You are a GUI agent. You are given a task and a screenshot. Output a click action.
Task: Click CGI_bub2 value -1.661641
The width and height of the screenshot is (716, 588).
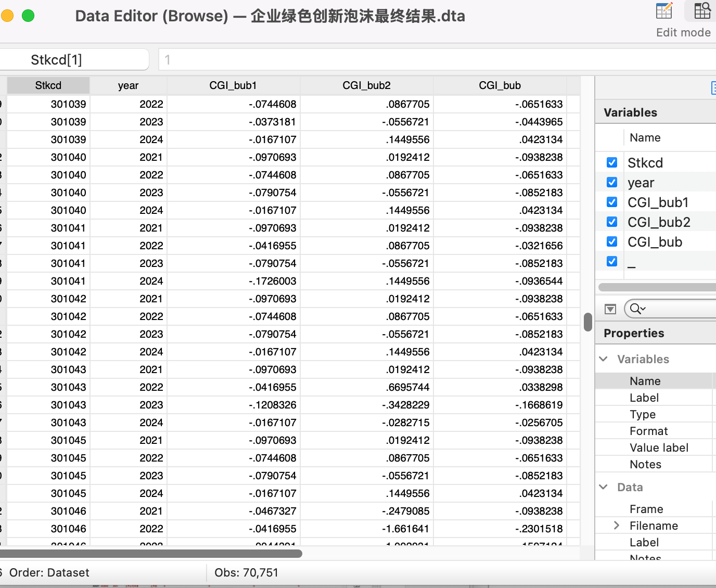pos(367,529)
